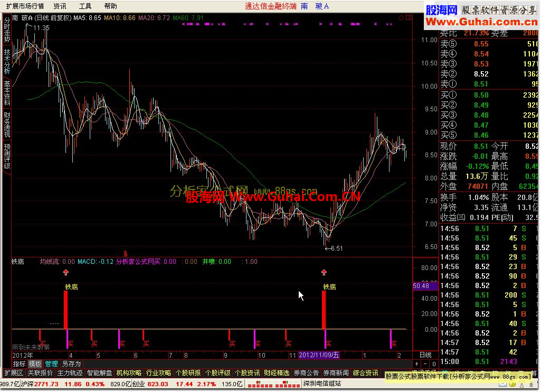Viewport: 541px width, 392px height.
Task: Click the 0 reset button near 日线
Action: point(434,364)
